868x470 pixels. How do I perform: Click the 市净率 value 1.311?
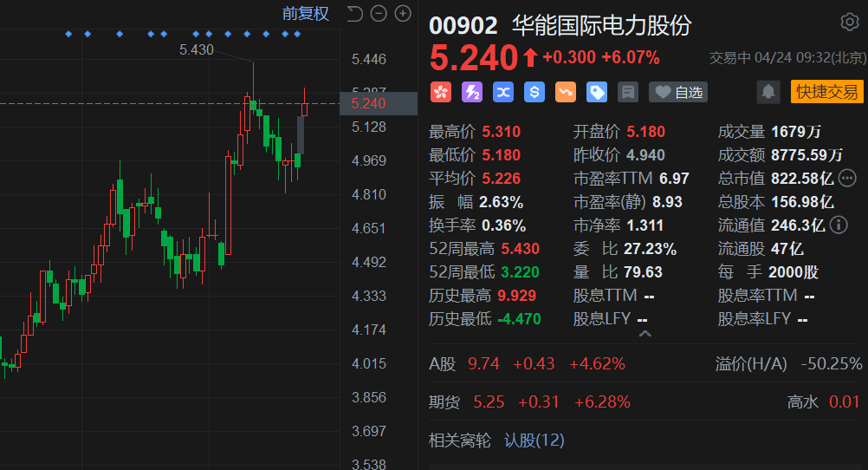(645, 225)
